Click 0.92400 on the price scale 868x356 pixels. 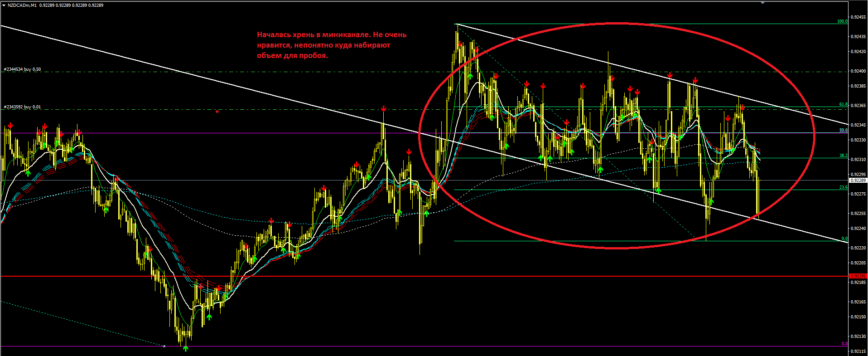[x=858, y=71]
